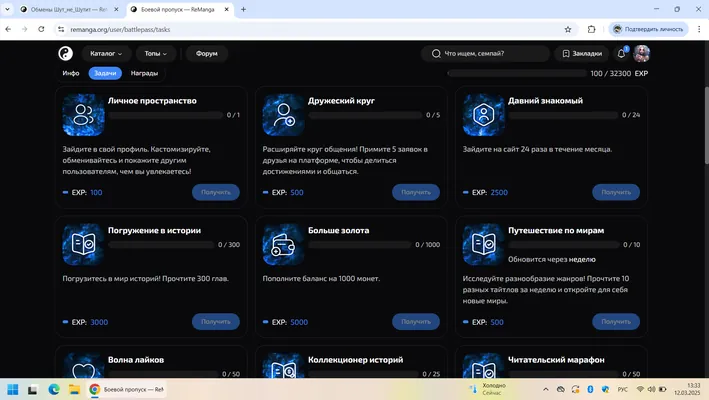Open the user avatar in header
Screen dimensions: 709x400
642,53
